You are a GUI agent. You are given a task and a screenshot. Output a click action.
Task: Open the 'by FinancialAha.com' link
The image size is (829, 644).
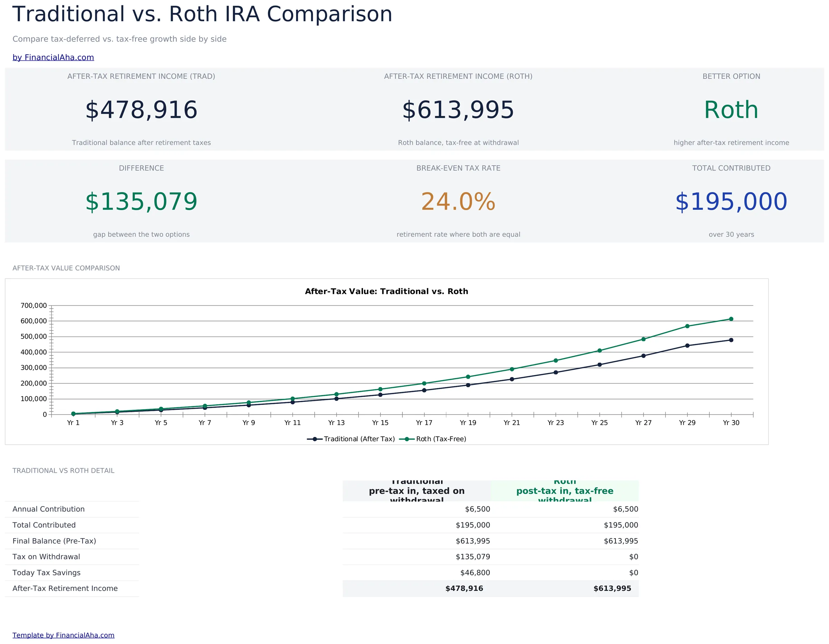(53, 57)
